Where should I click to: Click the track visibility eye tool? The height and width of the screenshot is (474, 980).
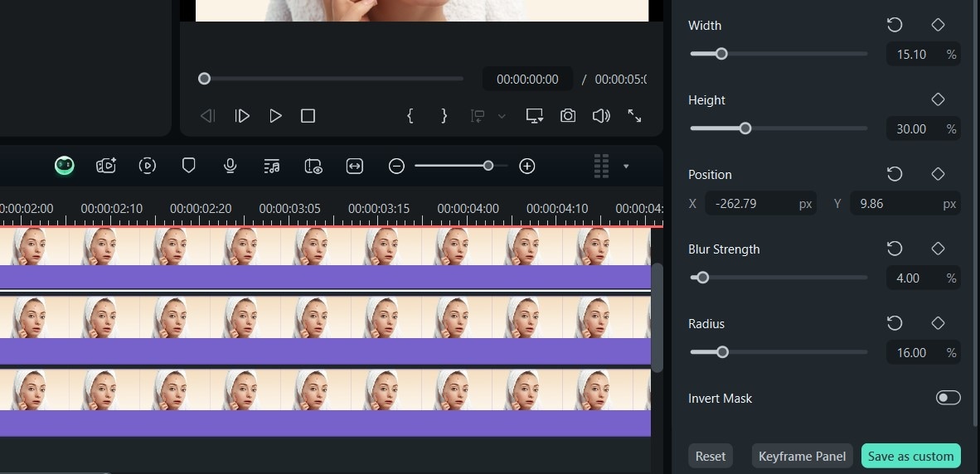313,166
